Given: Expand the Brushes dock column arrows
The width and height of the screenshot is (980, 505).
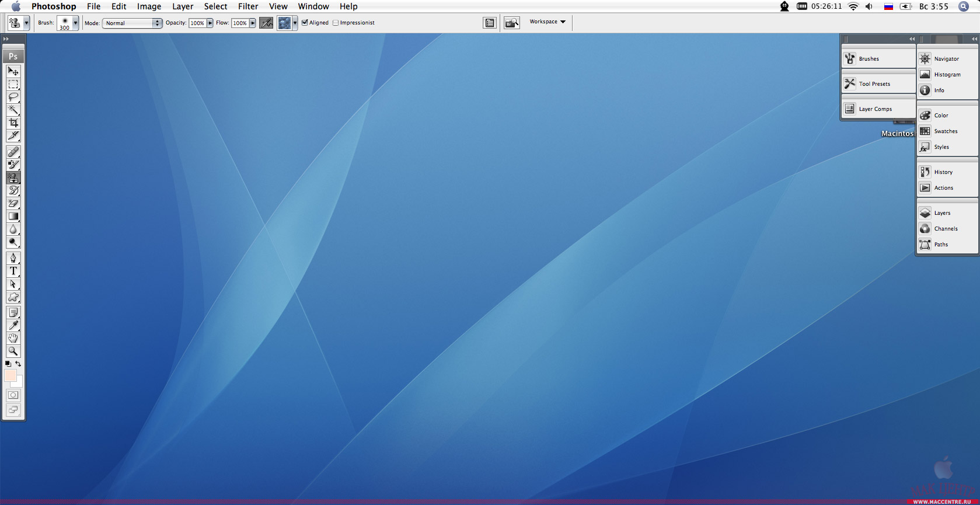Looking at the screenshot, I should (x=912, y=39).
